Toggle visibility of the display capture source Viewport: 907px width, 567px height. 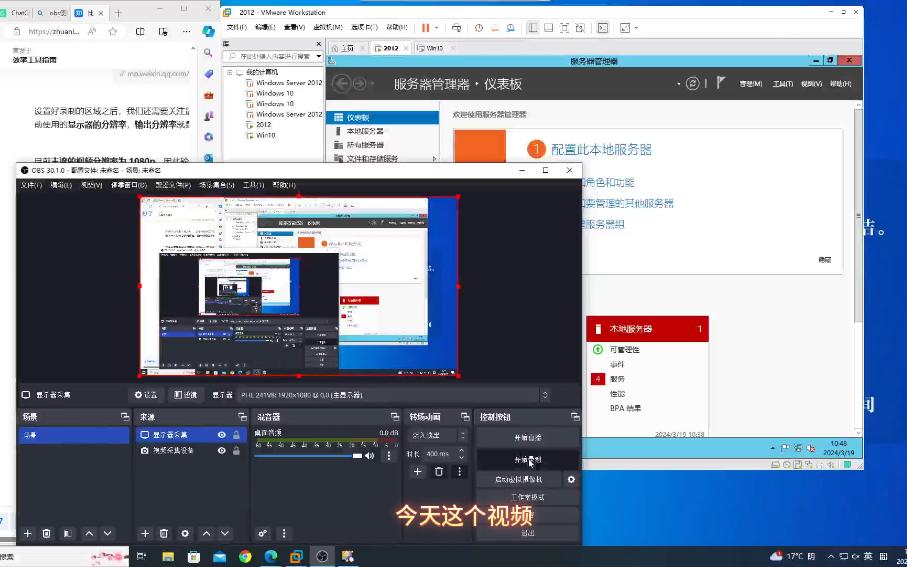[222, 435]
